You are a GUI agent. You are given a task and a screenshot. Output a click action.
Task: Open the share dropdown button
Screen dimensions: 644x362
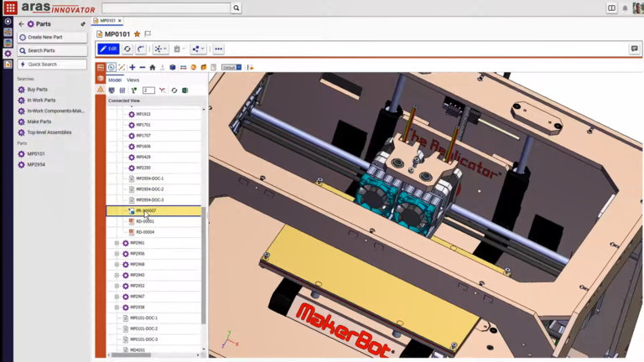(198, 49)
